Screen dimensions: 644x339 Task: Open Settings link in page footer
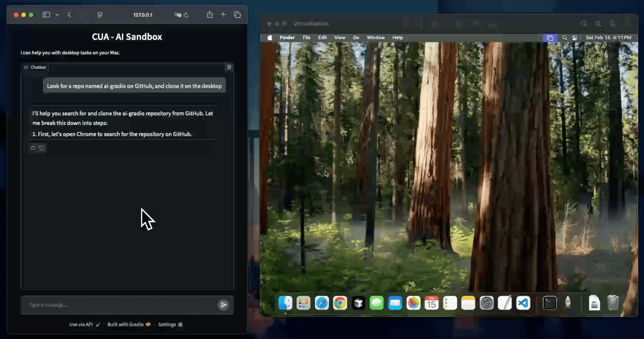tap(167, 324)
